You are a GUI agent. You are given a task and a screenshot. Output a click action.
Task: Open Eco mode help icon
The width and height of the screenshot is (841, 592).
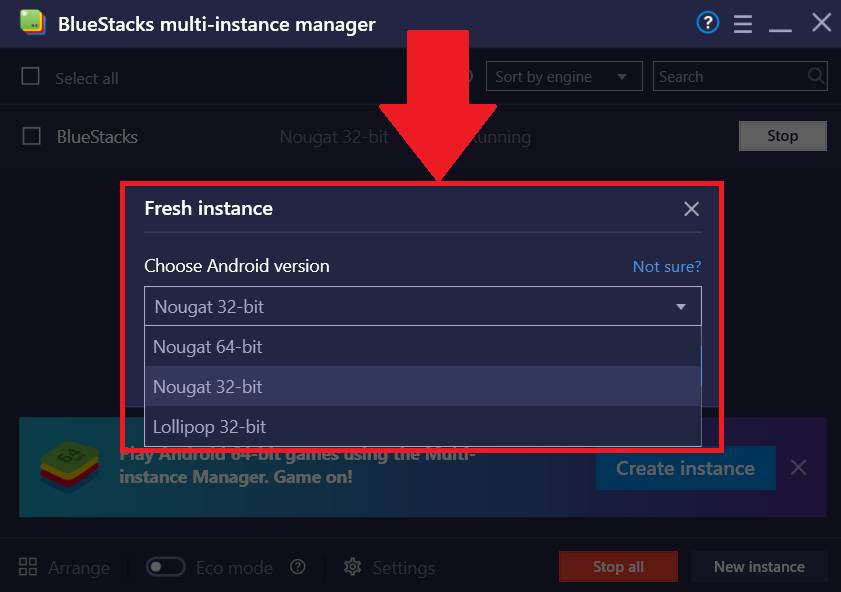pyautogui.click(x=298, y=567)
